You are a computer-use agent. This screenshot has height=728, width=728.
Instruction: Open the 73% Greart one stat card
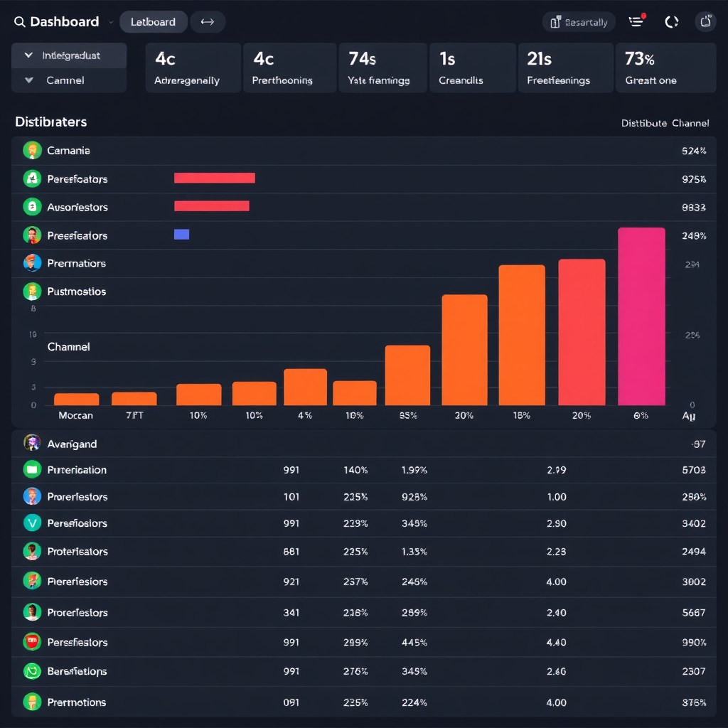(665, 68)
